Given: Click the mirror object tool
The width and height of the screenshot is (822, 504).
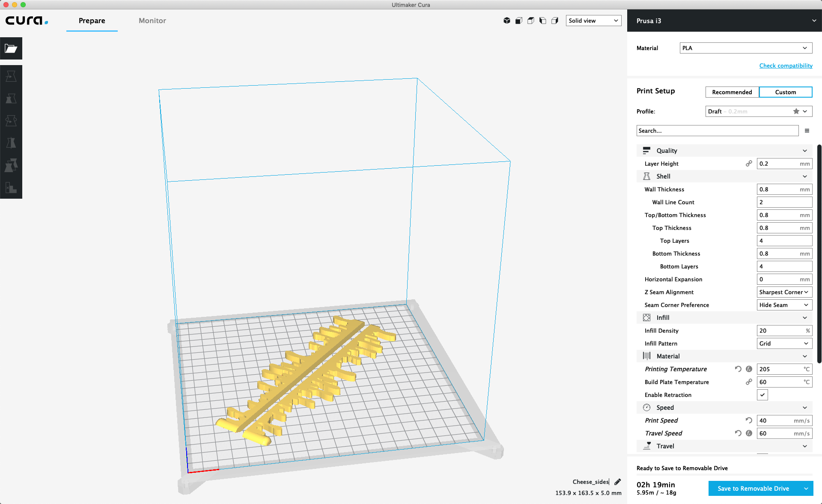Looking at the screenshot, I should (x=11, y=143).
